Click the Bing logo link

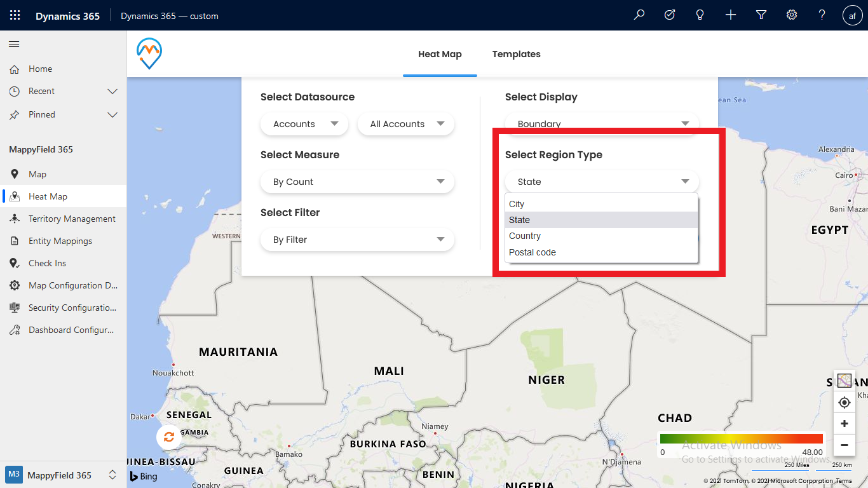144,476
